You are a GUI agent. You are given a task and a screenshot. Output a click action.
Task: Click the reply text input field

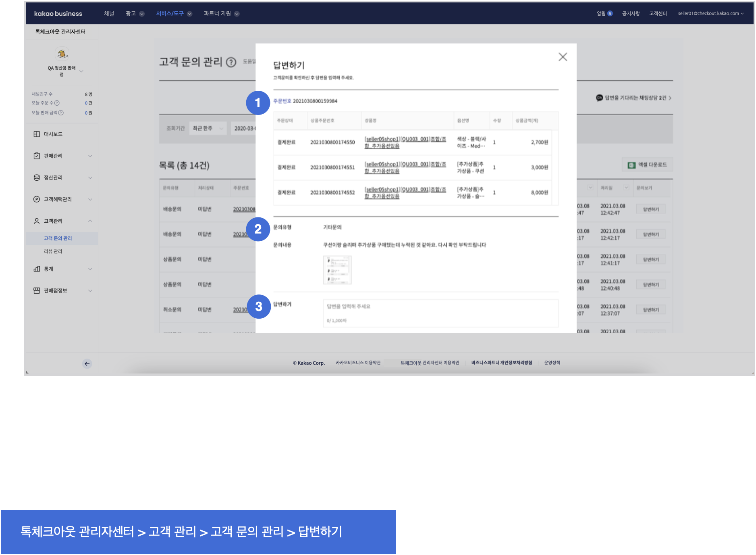[x=440, y=313]
